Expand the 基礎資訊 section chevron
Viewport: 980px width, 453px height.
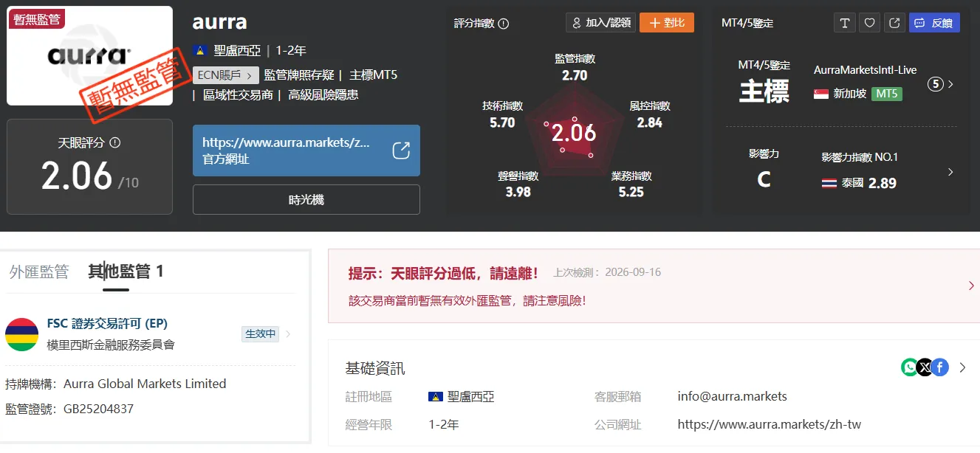pyautogui.click(x=962, y=367)
